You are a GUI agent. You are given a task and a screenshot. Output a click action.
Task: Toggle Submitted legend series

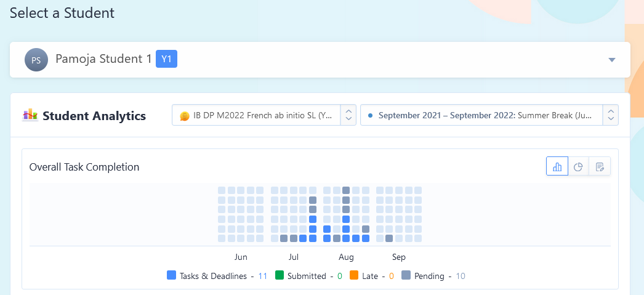coord(308,276)
